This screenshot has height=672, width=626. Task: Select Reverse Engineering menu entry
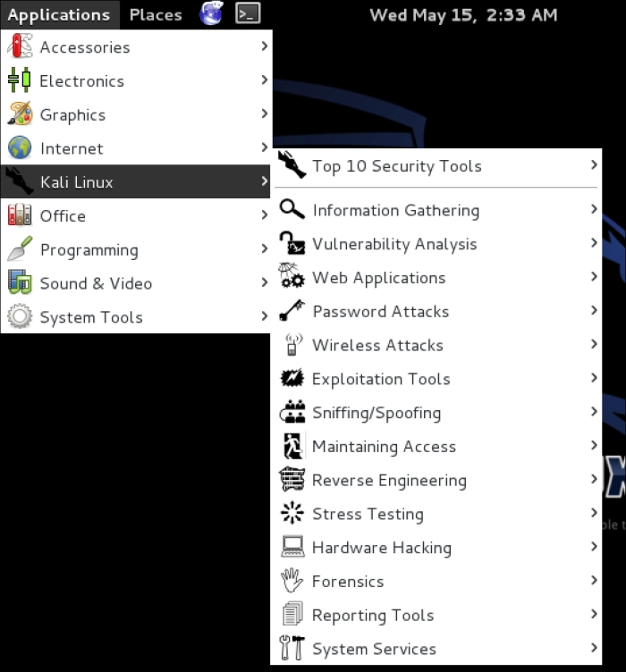[x=436, y=480]
